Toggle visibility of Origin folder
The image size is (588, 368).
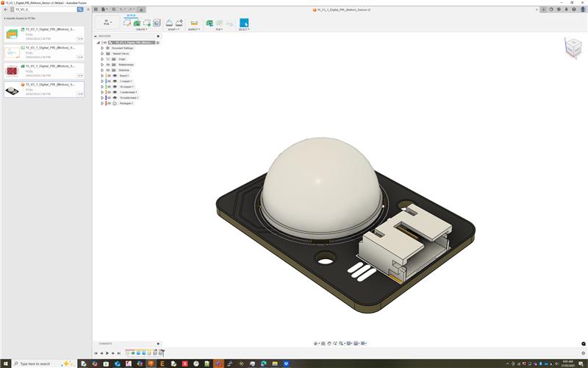[x=108, y=59]
